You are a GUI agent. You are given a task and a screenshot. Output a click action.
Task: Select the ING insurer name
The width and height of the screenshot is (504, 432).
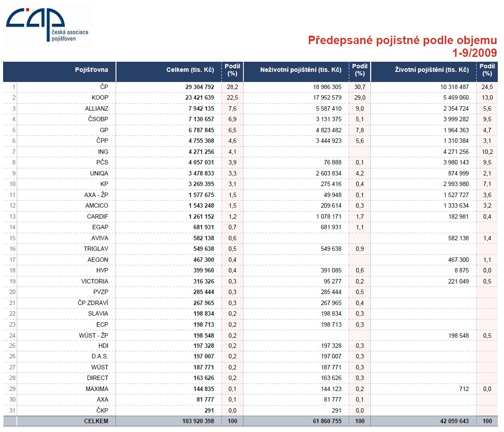click(x=103, y=152)
